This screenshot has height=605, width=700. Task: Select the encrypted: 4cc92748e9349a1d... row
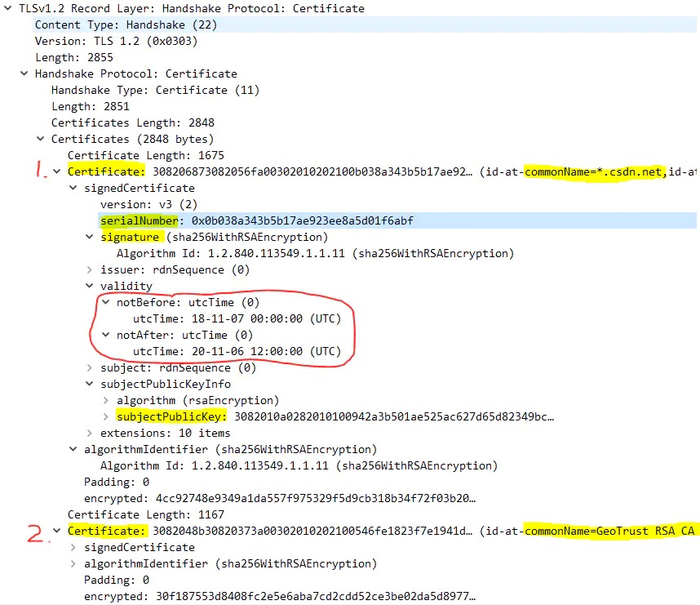pos(280,498)
